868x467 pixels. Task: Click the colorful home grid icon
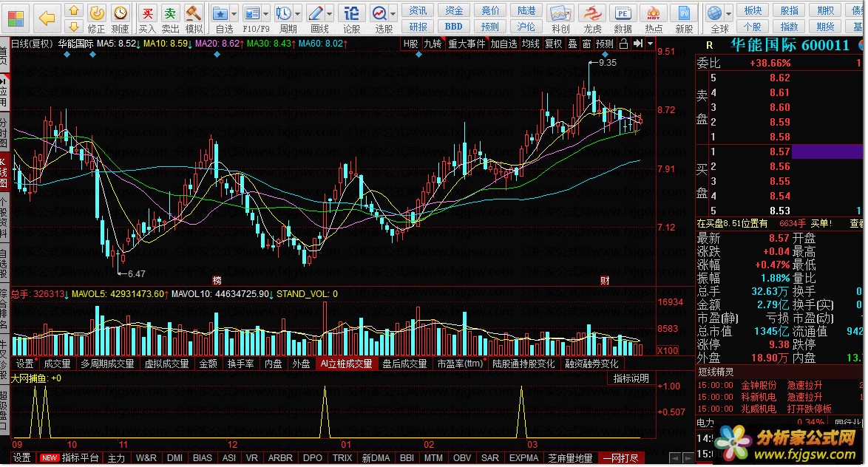(16, 18)
